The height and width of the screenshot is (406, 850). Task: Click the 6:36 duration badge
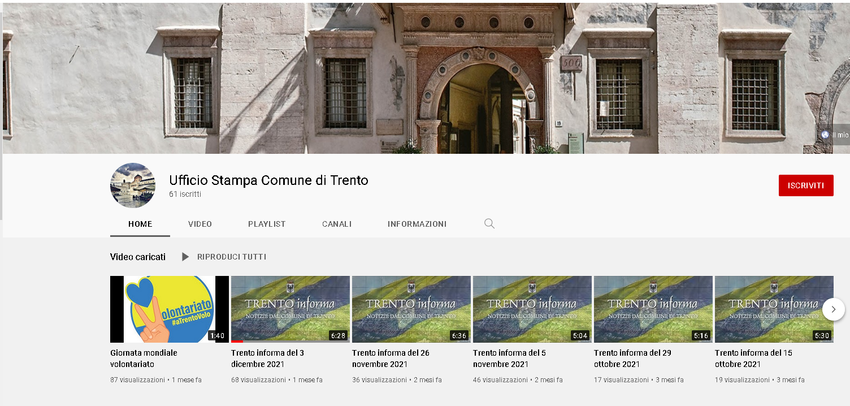[459, 336]
